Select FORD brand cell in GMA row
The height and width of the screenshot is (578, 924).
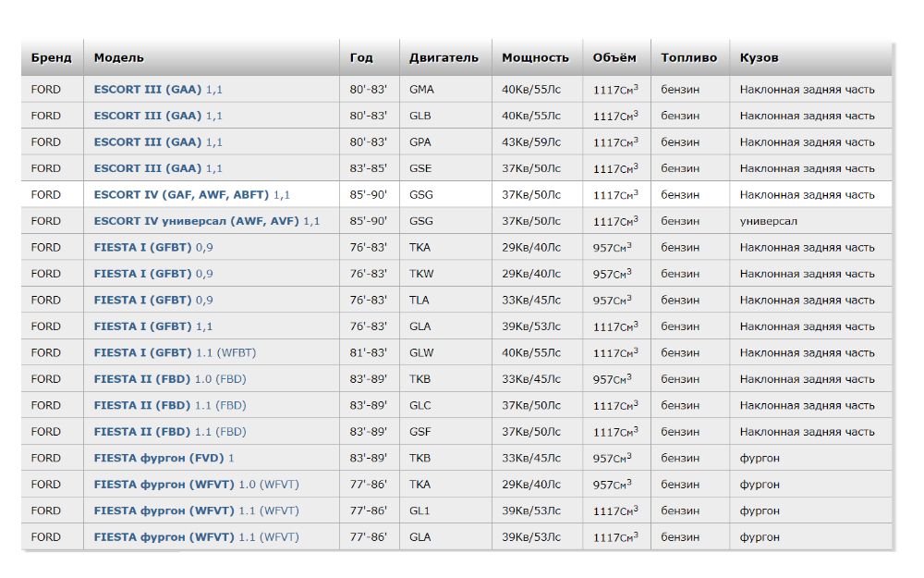point(52,90)
